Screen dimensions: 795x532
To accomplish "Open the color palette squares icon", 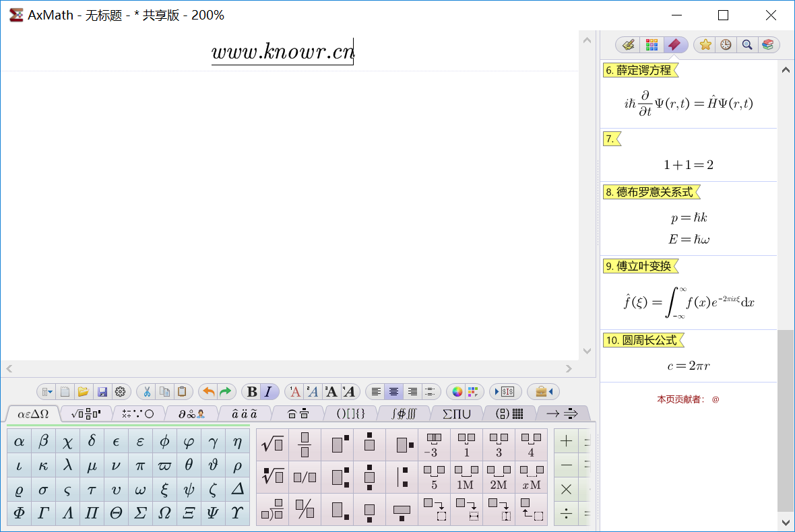I will click(473, 392).
